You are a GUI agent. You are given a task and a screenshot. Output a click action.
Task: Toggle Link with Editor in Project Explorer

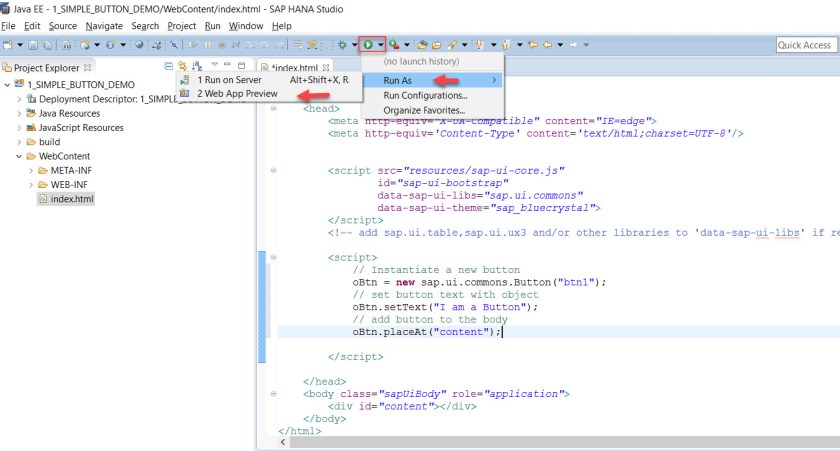pyautogui.click(x=182, y=67)
